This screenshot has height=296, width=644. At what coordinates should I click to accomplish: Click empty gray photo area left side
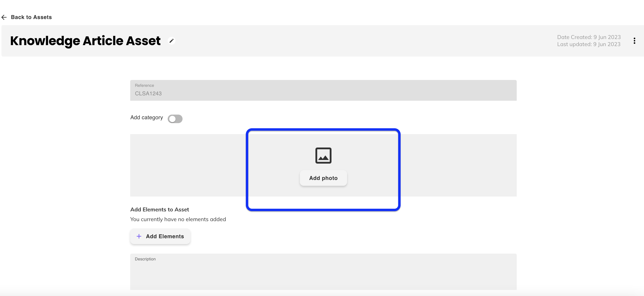pyautogui.click(x=187, y=165)
